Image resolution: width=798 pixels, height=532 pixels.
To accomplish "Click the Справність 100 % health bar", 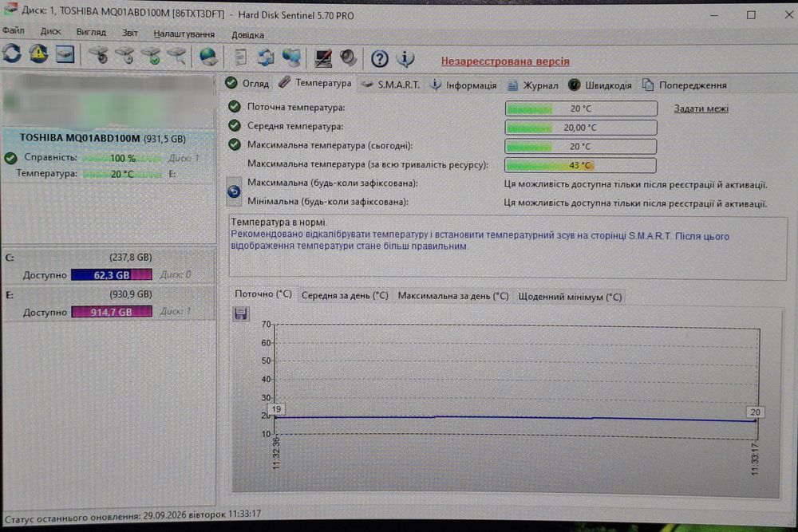I will pyautogui.click(x=122, y=158).
